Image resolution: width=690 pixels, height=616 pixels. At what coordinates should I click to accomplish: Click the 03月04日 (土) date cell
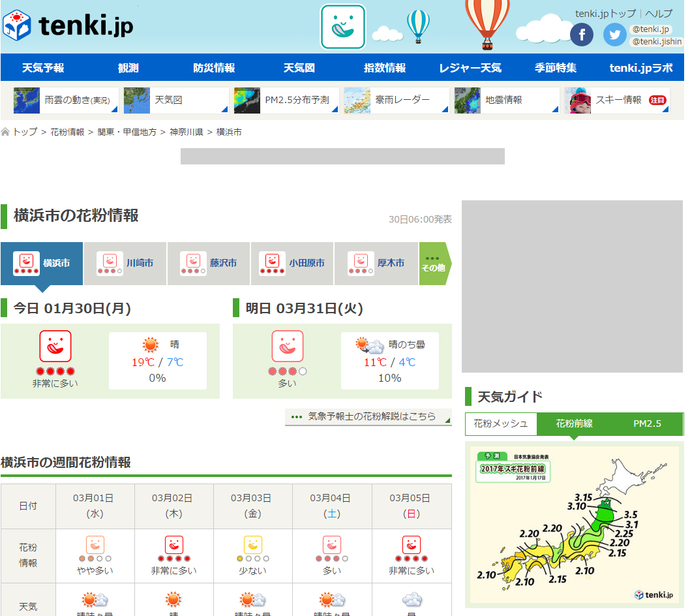tap(332, 506)
